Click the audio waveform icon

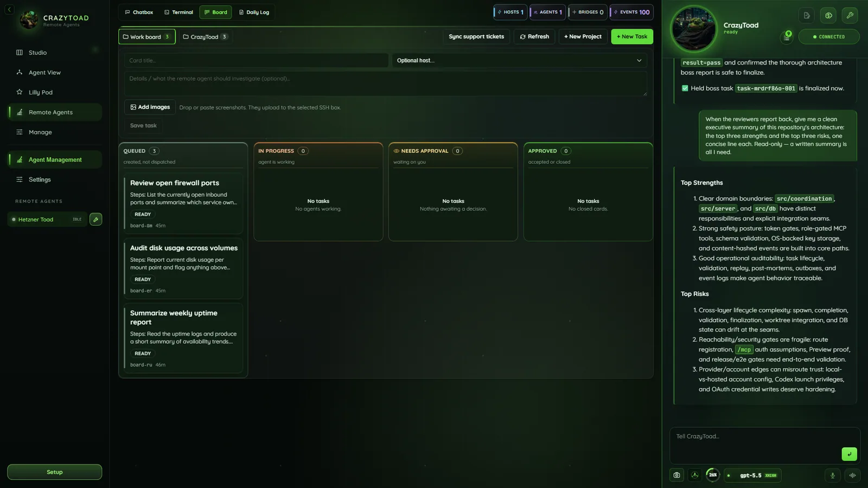click(x=852, y=476)
